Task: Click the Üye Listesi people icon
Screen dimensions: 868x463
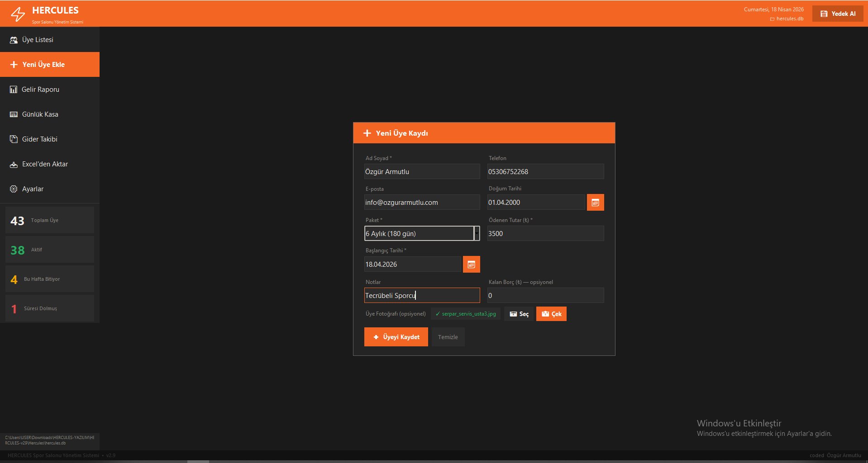Action: pyautogui.click(x=14, y=40)
